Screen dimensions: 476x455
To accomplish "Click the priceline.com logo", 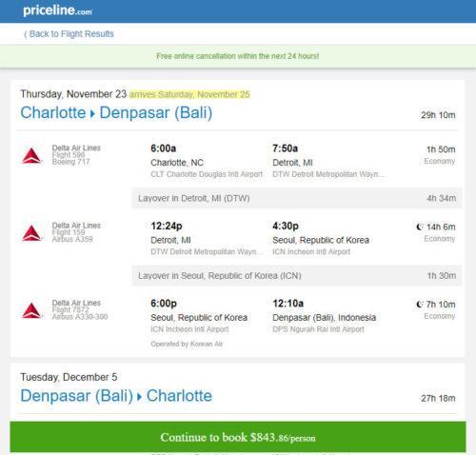I will (x=57, y=10).
